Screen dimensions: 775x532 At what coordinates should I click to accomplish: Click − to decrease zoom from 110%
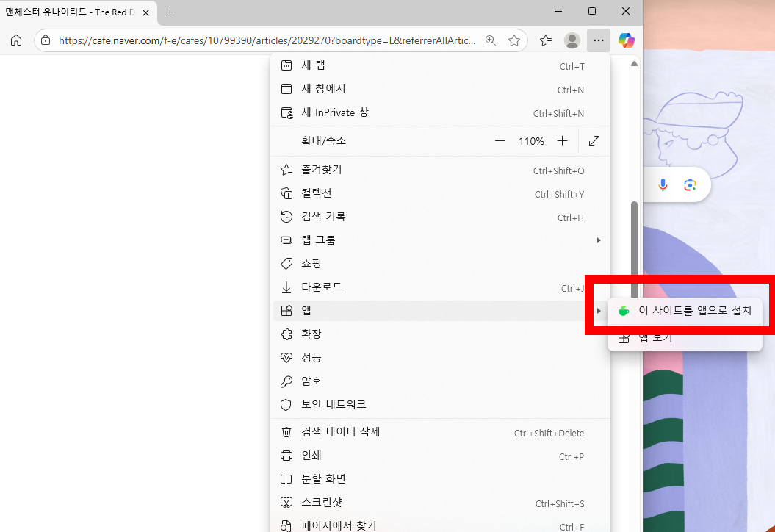pos(500,140)
